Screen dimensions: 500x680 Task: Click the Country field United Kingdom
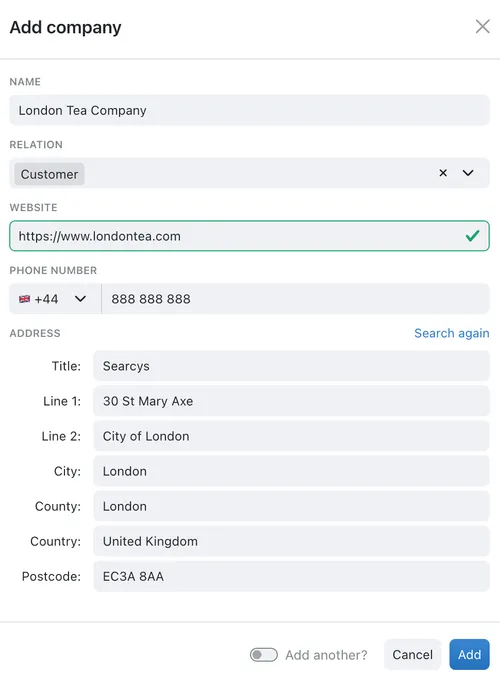291,541
